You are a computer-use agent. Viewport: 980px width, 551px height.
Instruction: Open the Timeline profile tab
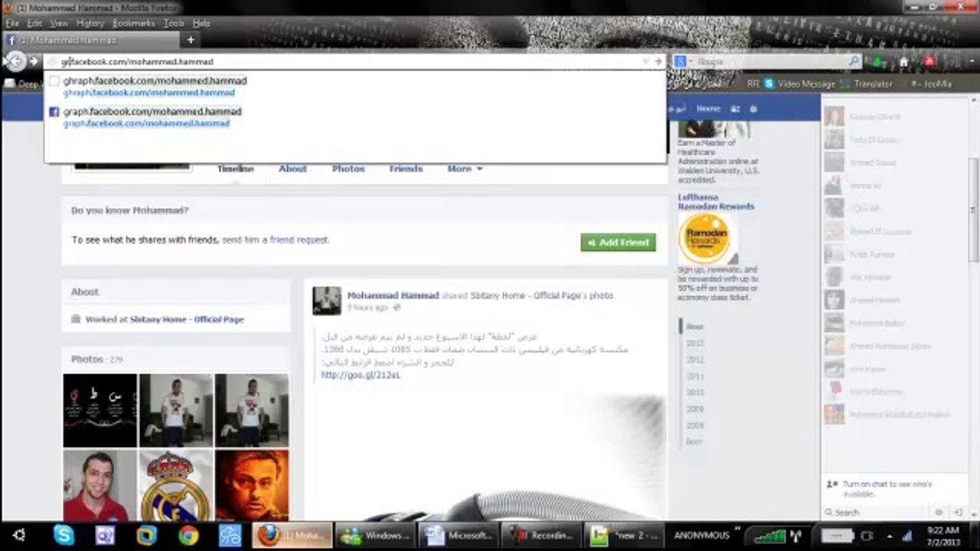pos(235,168)
